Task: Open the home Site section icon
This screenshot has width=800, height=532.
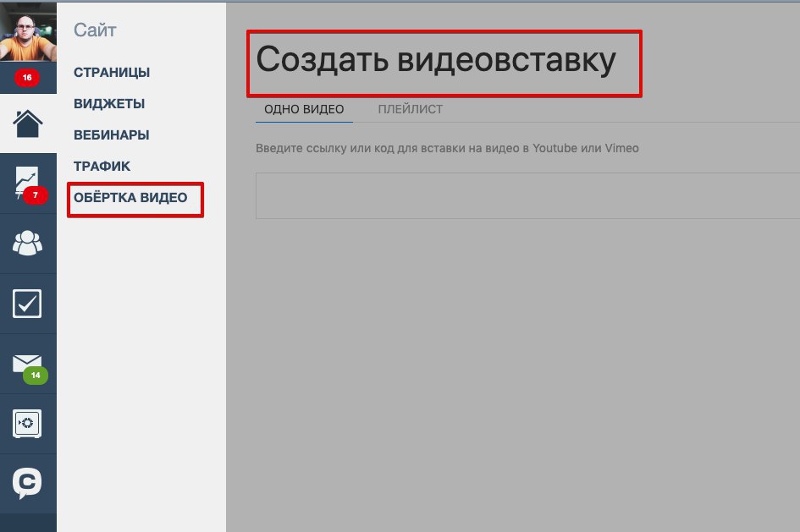Action: 28,123
